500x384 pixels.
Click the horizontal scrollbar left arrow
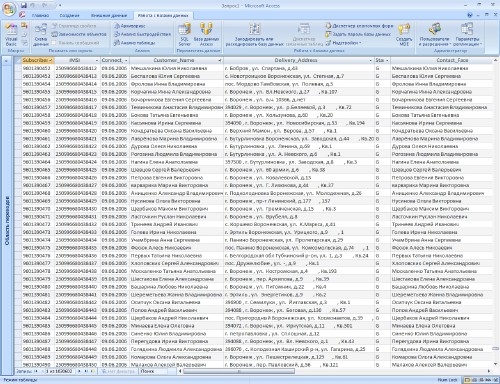tap(181, 371)
